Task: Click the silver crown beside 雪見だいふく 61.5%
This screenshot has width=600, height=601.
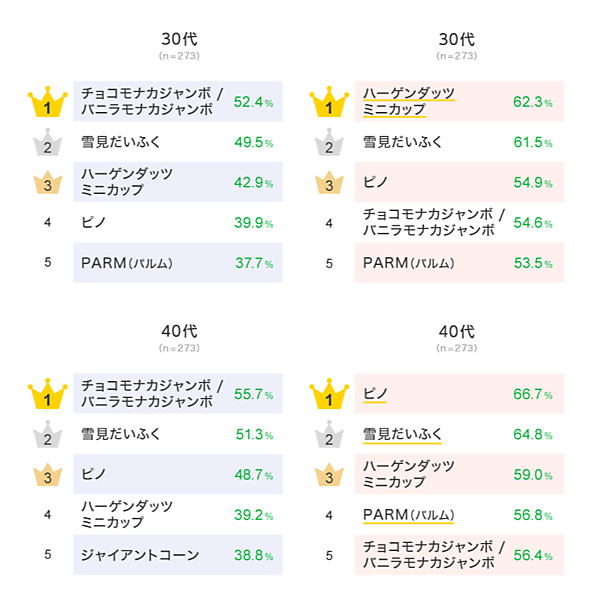Action: [328, 143]
